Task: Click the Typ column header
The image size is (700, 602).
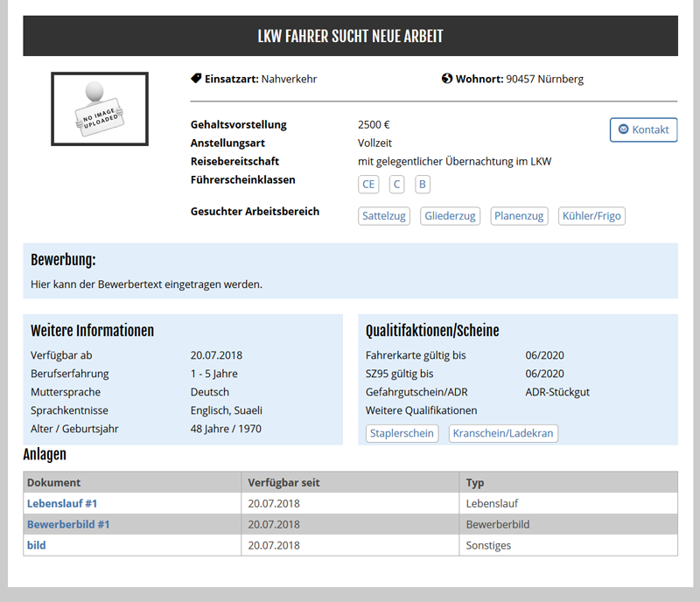Action: coord(475,482)
